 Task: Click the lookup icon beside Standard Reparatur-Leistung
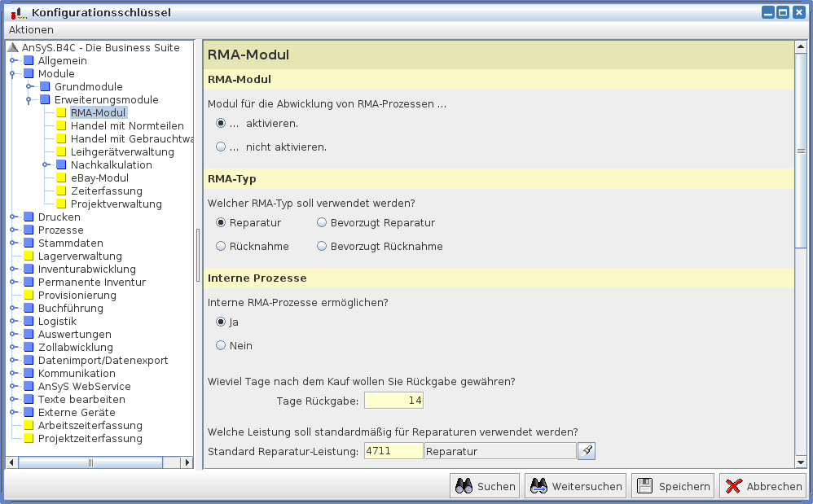click(587, 451)
